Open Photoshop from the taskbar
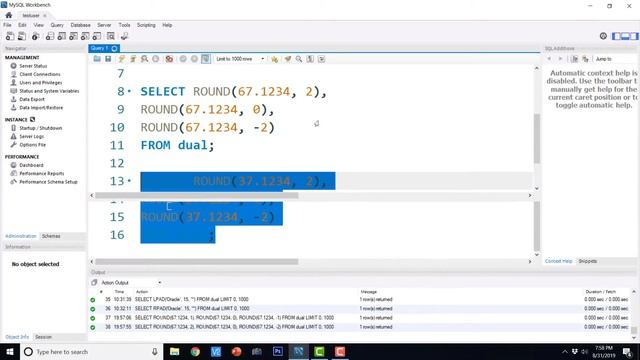This screenshot has width=640, height=360. (278, 351)
